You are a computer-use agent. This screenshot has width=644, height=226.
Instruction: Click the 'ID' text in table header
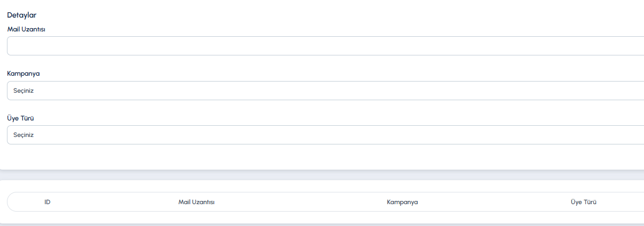coord(47,202)
